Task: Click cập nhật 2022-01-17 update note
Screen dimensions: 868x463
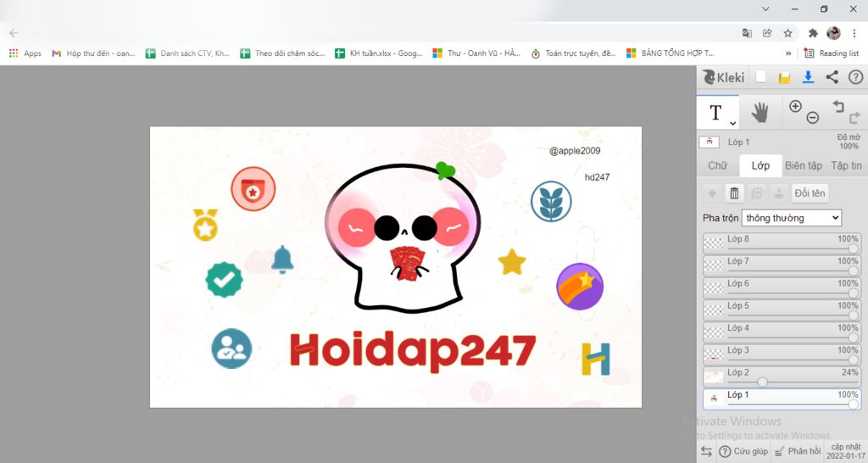Action: click(845, 451)
